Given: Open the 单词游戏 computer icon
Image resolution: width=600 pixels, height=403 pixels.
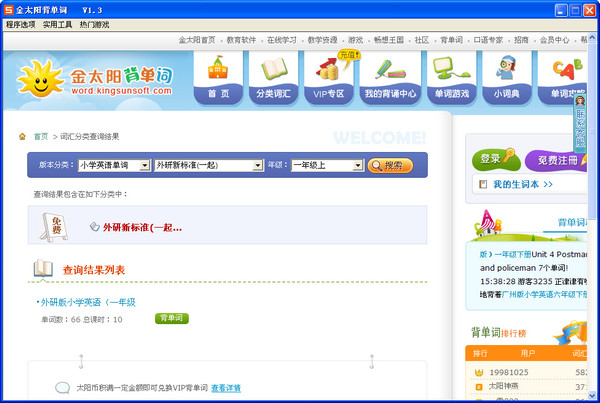Looking at the screenshot, I should click(451, 68).
